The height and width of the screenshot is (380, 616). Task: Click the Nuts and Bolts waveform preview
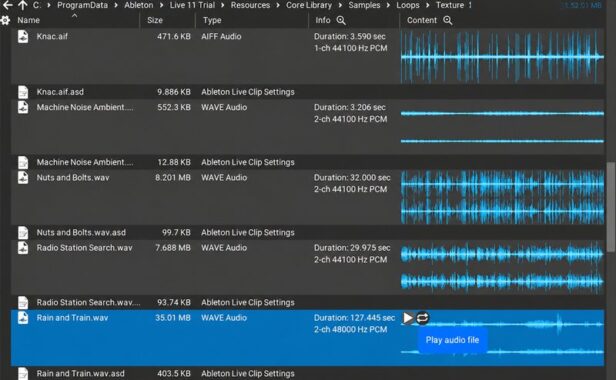[x=502, y=197]
